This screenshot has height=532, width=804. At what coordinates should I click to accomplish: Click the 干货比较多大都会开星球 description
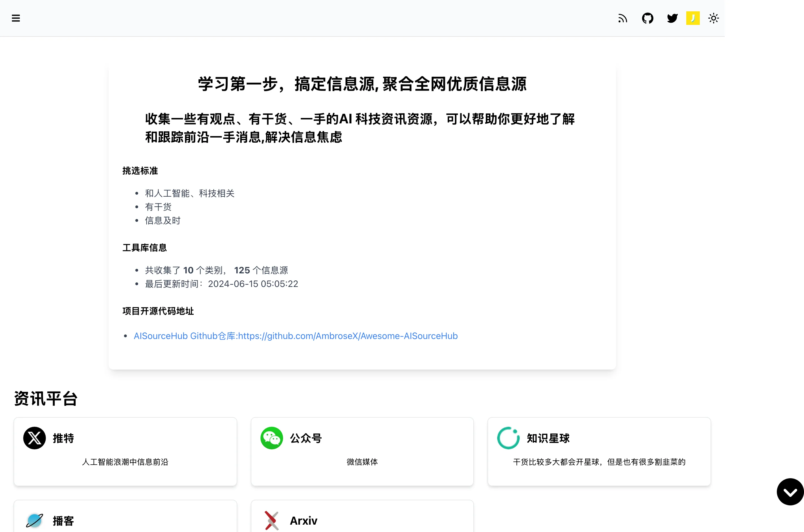pos(599,462)
